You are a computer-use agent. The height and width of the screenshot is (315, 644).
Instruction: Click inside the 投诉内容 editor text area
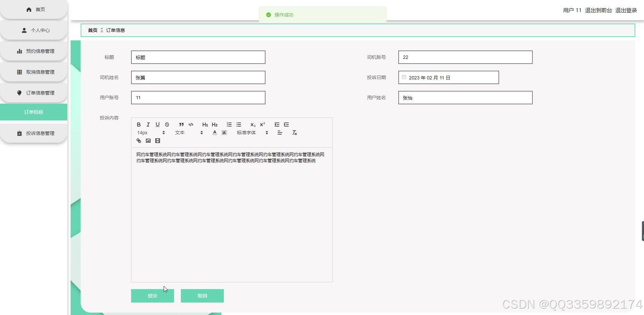(232, 215)
